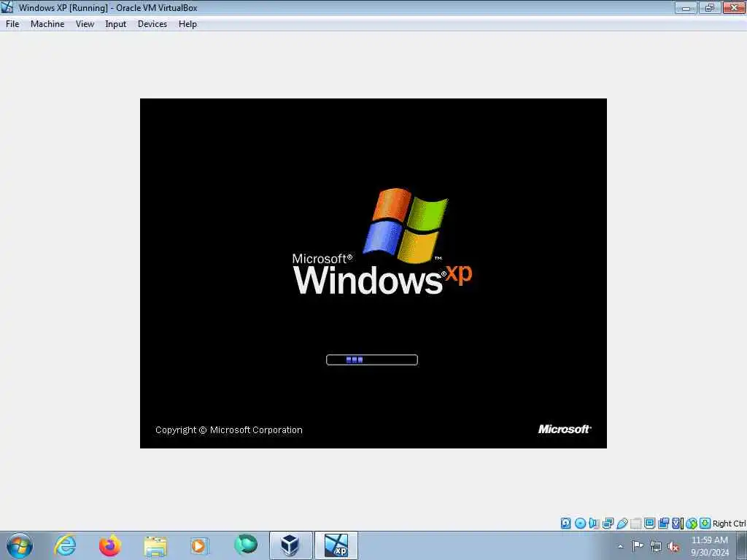This screenshot has height=560, width=747.
Task: Restore down the VirtualBox VM window
Action: tap(710, 7)
